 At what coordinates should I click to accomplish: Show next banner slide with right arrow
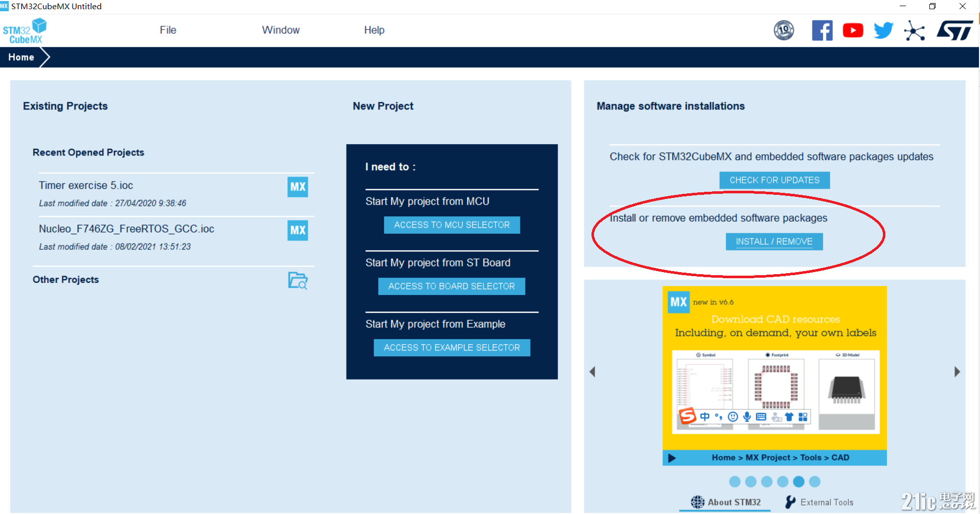click(x=957, y=372)
